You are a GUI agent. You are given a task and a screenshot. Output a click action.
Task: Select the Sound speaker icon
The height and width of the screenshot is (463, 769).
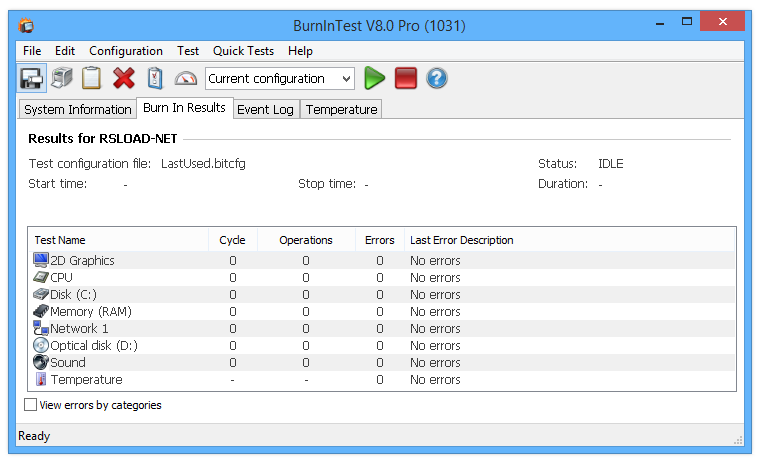point(41,362)
